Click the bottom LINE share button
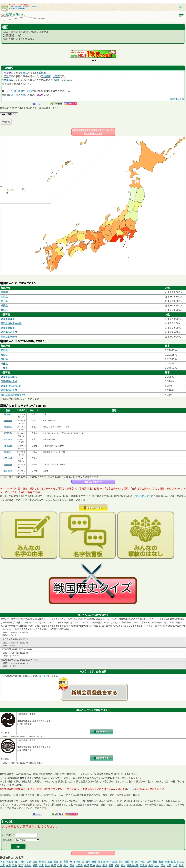This screenshot has width=186, height=868. tap(57, 814)
